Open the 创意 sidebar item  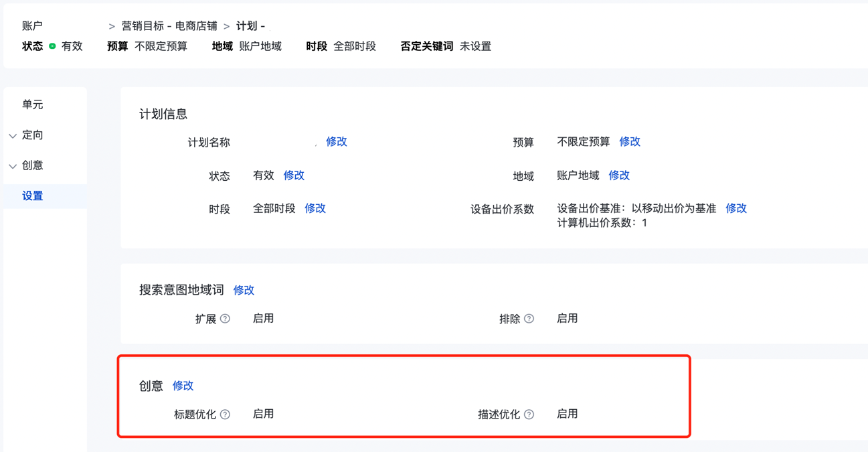click(x=32, y=165)
